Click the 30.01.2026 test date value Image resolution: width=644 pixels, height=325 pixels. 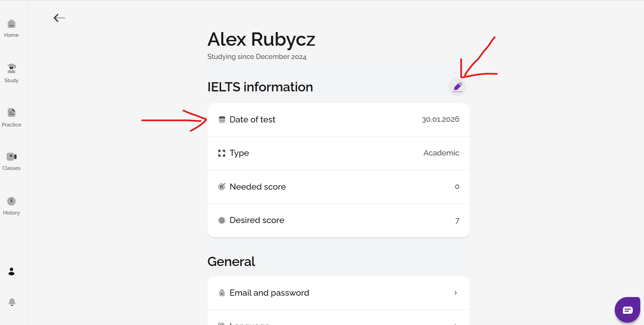click(440, 119)
